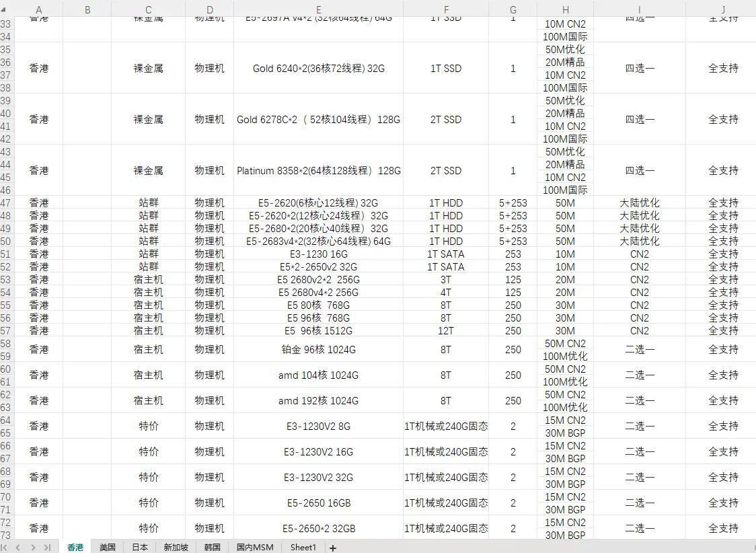Click the 12T storage cell

(446, 331)
